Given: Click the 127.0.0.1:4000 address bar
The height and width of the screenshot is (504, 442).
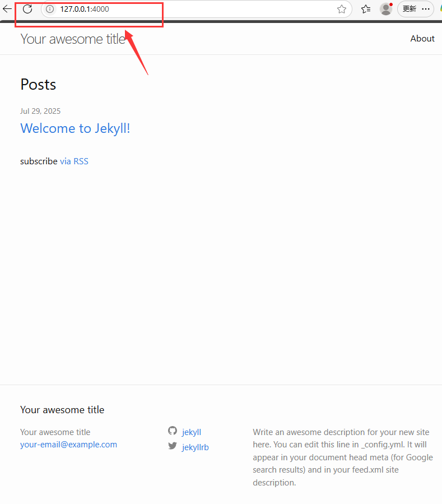Looking at the screenshot, I should [196, 9].
